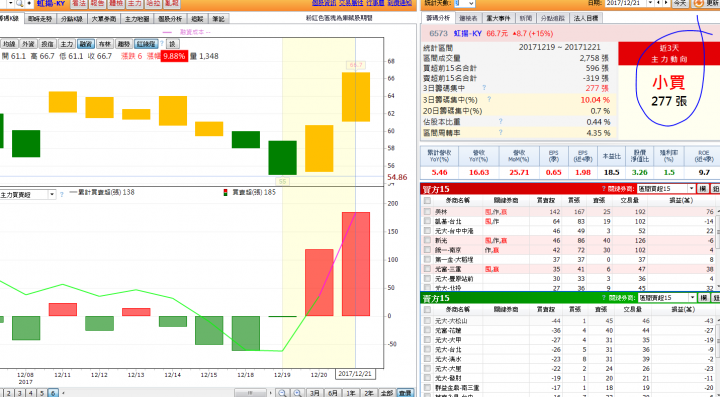This screenshot has width=720, height=397.
Task: Click the 看法 button in top bar
Action: [x=79, y=4]
